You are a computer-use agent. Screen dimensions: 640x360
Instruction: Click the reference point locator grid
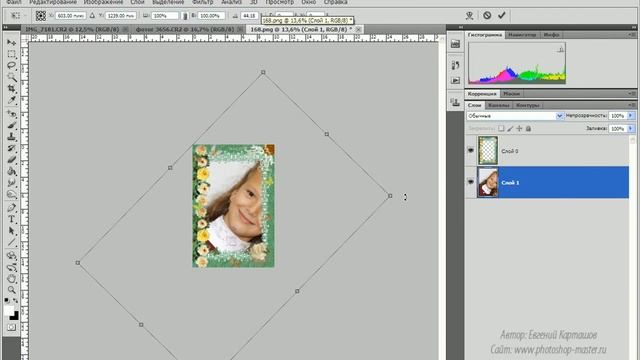[40, 16]
